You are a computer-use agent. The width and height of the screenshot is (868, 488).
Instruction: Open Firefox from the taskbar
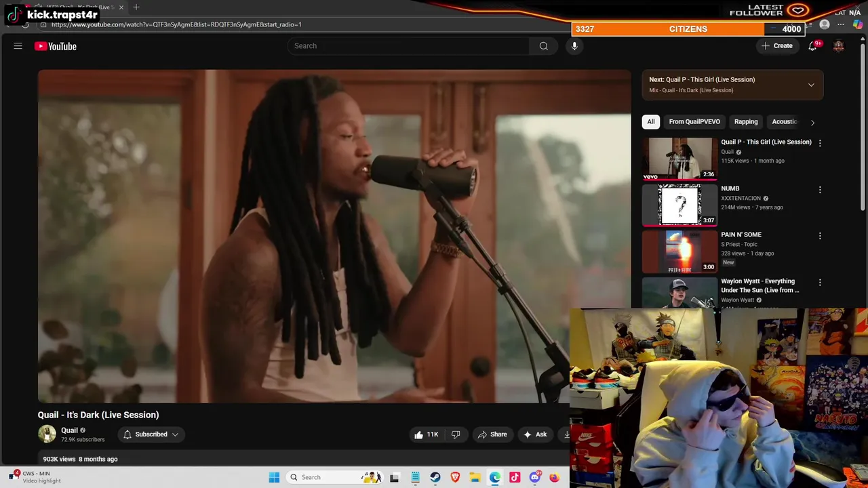click(x=554, y=477)
